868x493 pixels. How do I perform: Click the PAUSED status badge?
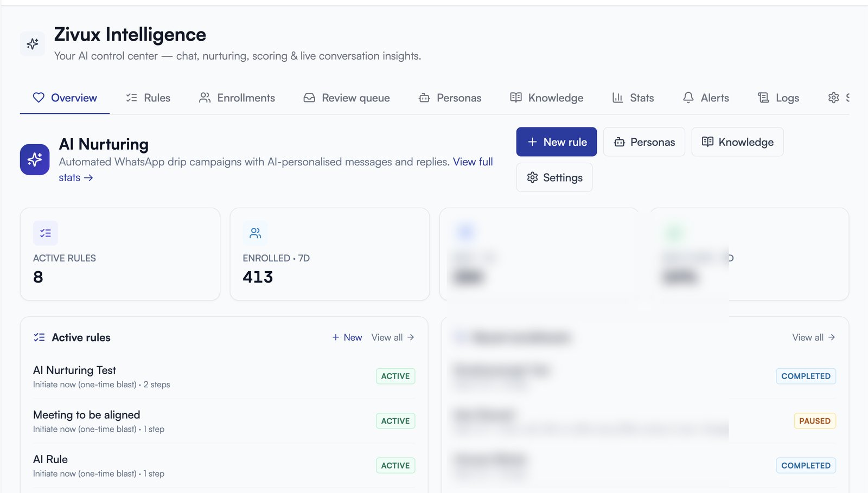[x=815, y=421]
